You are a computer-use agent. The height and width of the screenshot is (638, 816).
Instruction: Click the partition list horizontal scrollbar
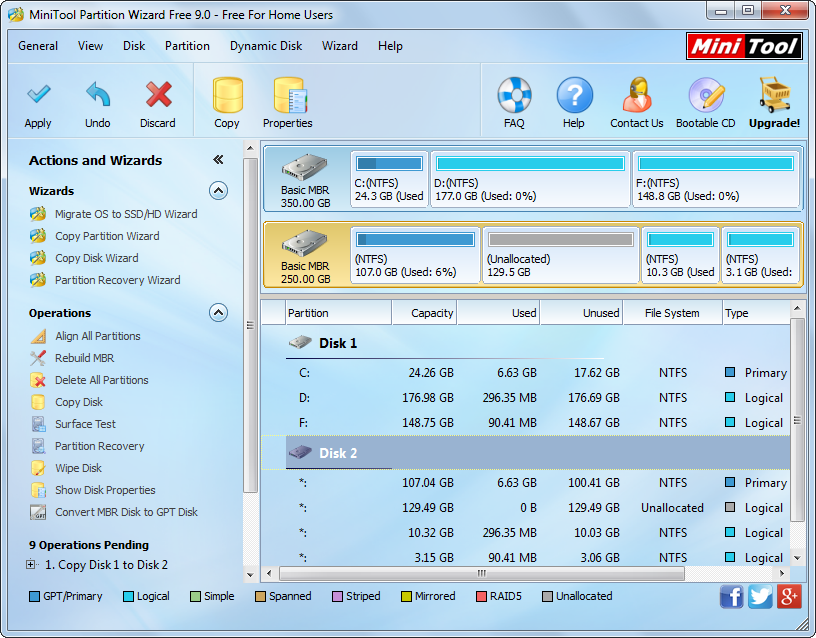[x=482, y=573]
